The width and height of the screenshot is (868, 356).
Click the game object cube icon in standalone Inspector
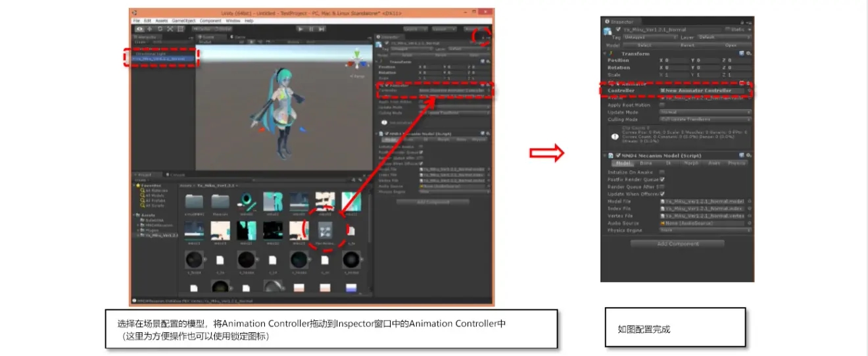click(608, 30)
